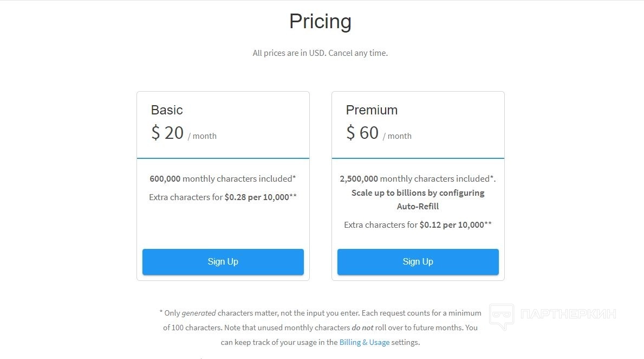Click the $0.12 per 10,000 rate
Viewport: 644px width, 359px height.
(x=452, y=225)
